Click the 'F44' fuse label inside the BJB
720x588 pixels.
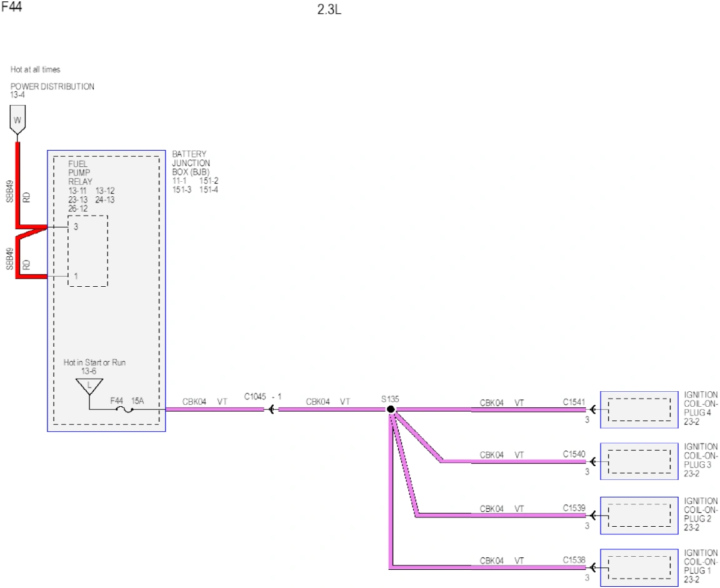pos(117,401)
